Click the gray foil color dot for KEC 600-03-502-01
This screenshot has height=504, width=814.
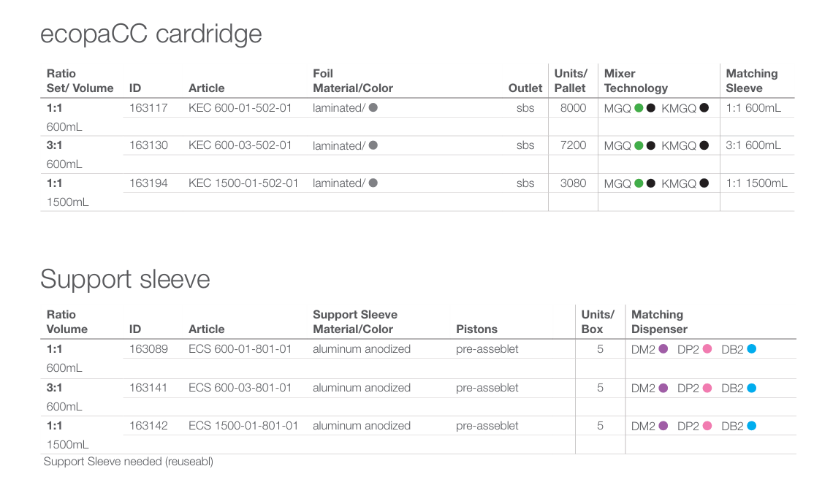tap(373, 145)
